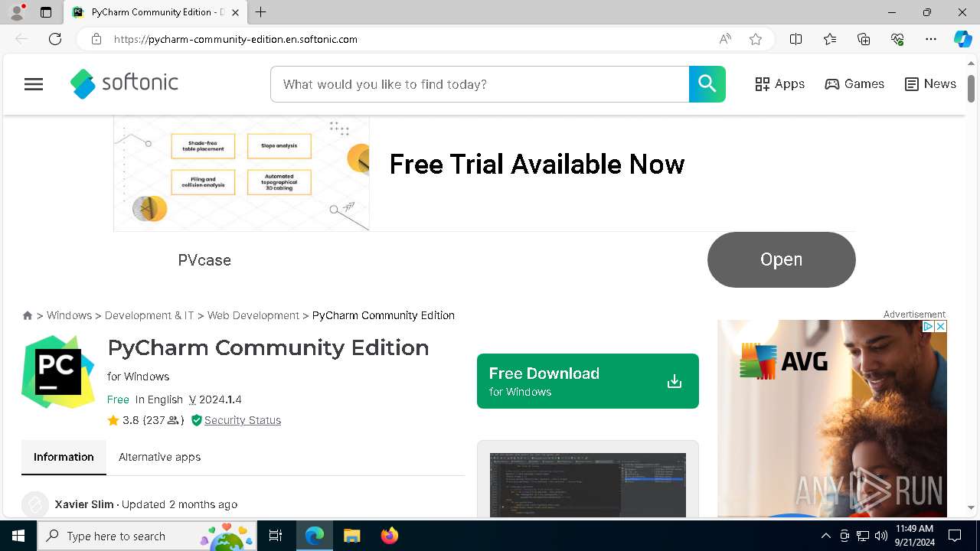980x551 pixels.
Task: Open a new browser tab
Action: (261, 12)
